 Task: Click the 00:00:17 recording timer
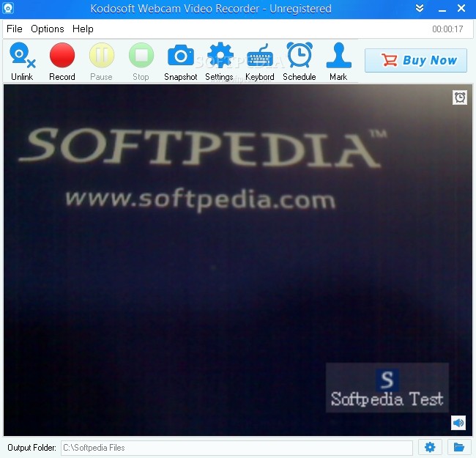click(x=447, y=29)
